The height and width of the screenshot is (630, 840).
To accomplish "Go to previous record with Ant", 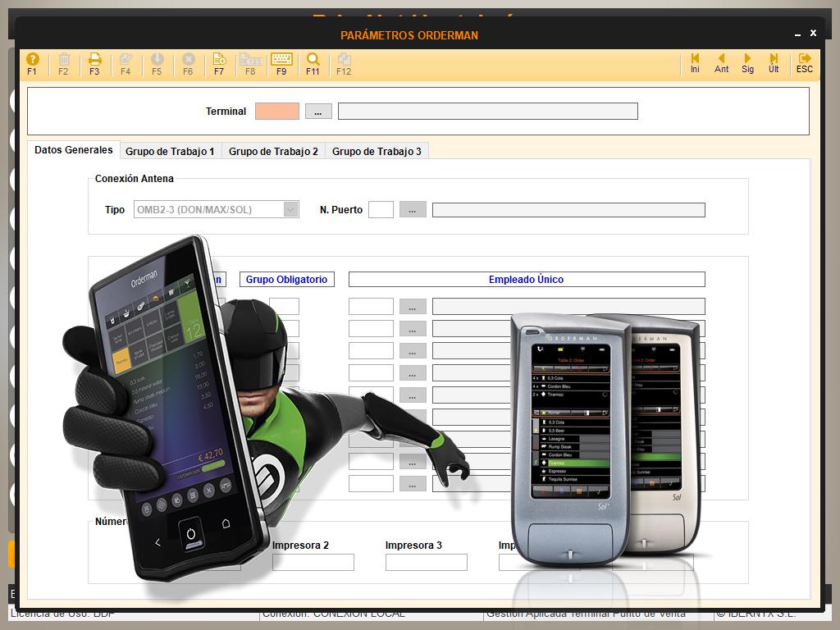I will [721, 63].
